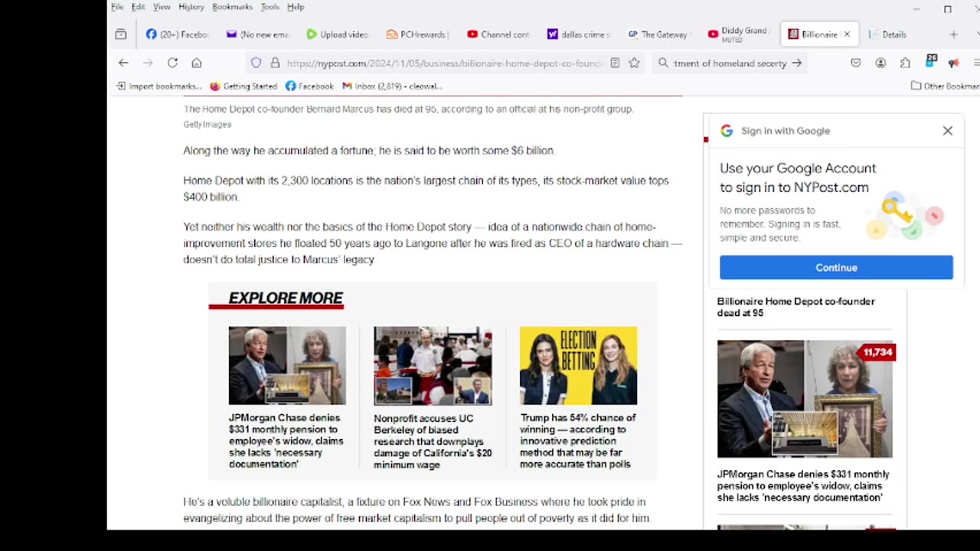Switch to the dallas crime search tab
The image size is (980, 551).
point(578,34)
